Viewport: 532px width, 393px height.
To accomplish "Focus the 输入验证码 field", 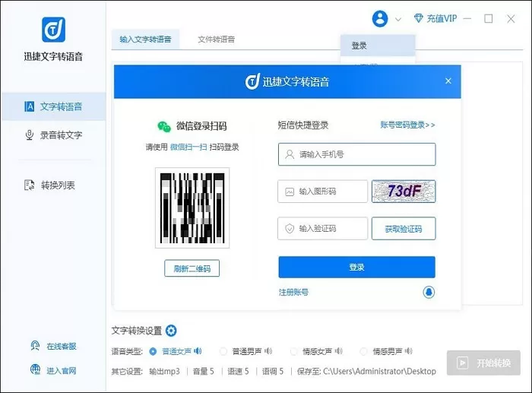I will pyautogui.click(x=323, y=228).
